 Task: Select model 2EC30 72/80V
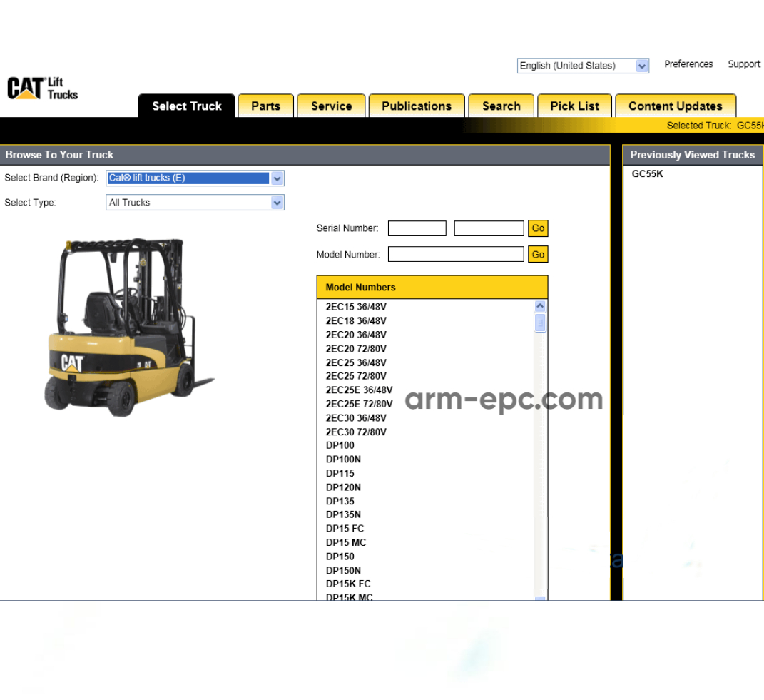pos(356,432)
